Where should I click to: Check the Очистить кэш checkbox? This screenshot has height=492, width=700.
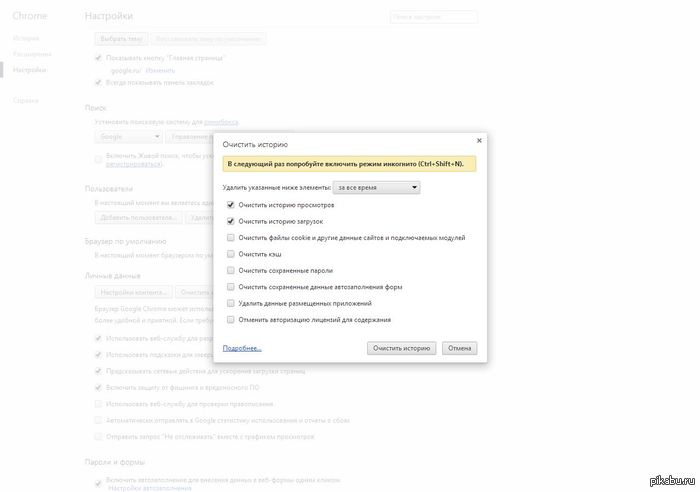231,254
